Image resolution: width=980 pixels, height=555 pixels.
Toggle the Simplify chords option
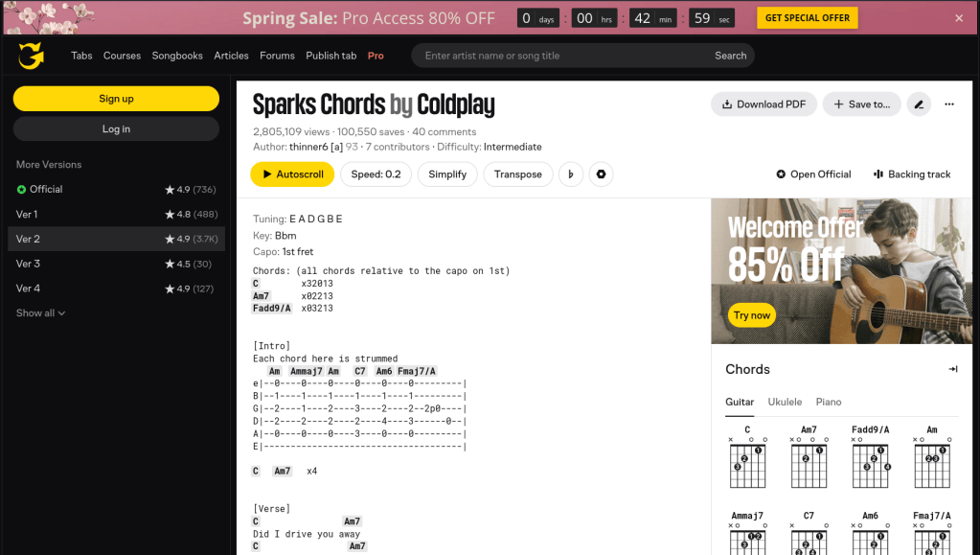point(447,174)
